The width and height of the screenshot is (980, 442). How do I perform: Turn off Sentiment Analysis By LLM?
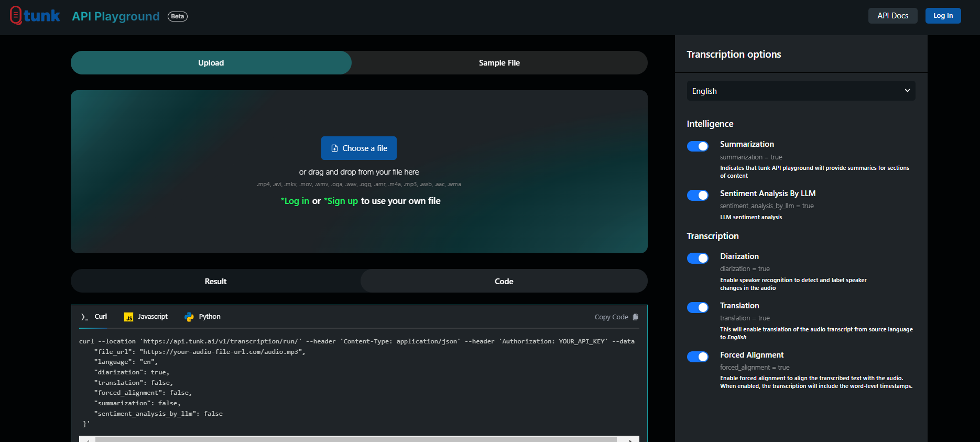coord(698,196)
